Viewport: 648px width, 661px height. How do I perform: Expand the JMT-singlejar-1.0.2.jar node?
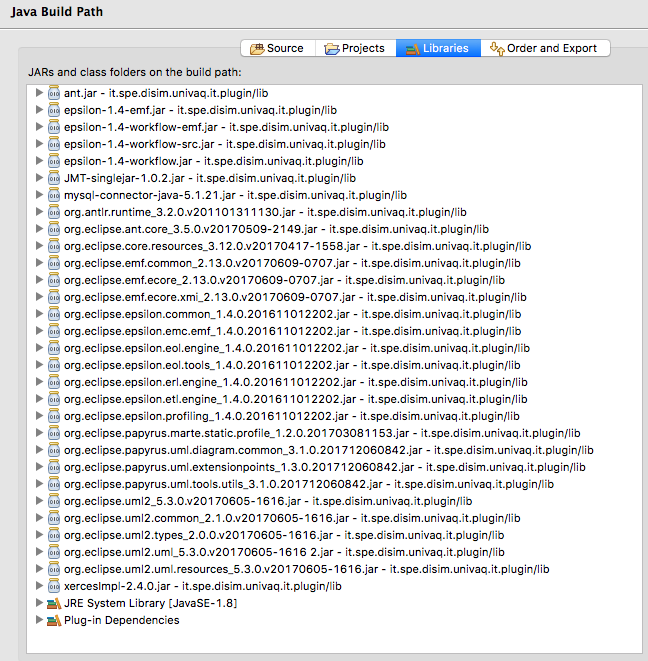(39, 177)
